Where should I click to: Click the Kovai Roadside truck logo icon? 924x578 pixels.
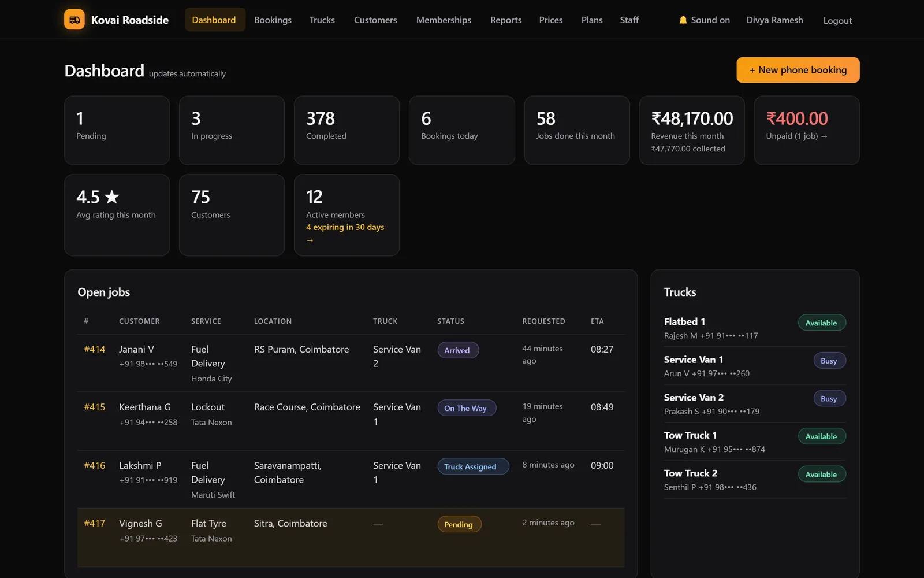click(74, 20)
